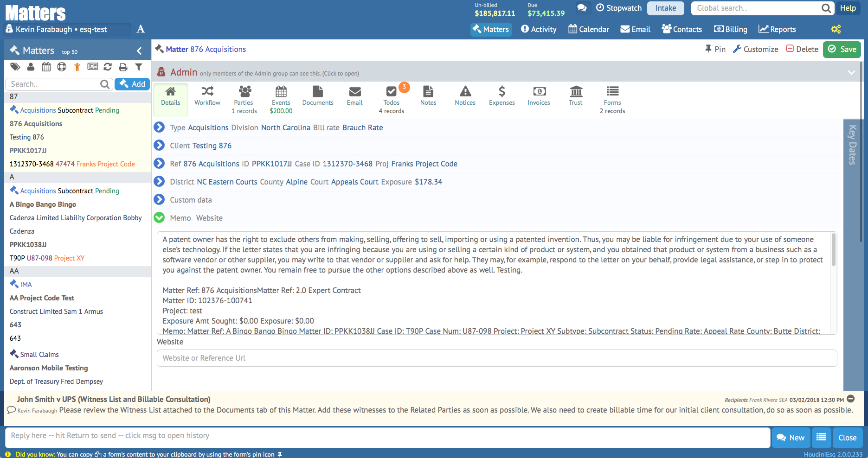Click the Intake button
Viewport: 868px width, 458px height.
click(666, 8)
